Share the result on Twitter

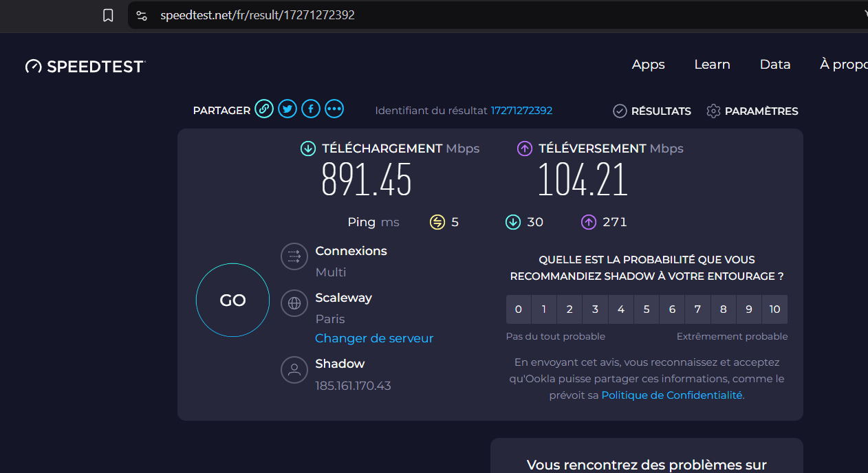click(287, 109)
